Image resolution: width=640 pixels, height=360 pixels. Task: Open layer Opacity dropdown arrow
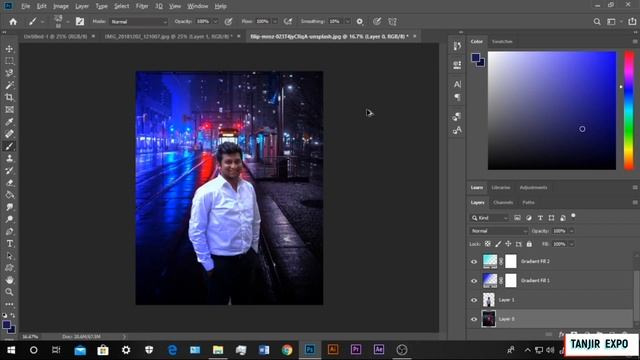coord(571,231)
